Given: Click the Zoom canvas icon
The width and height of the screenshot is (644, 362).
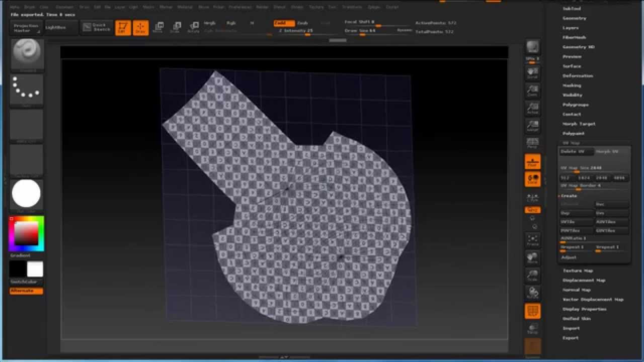Looking at the screenshot, I should 532,90.
